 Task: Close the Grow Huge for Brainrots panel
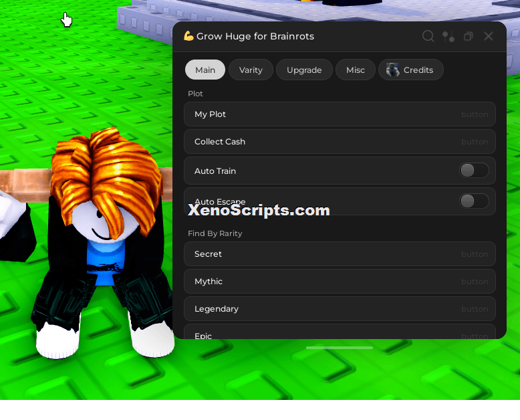tap(489, 36)
